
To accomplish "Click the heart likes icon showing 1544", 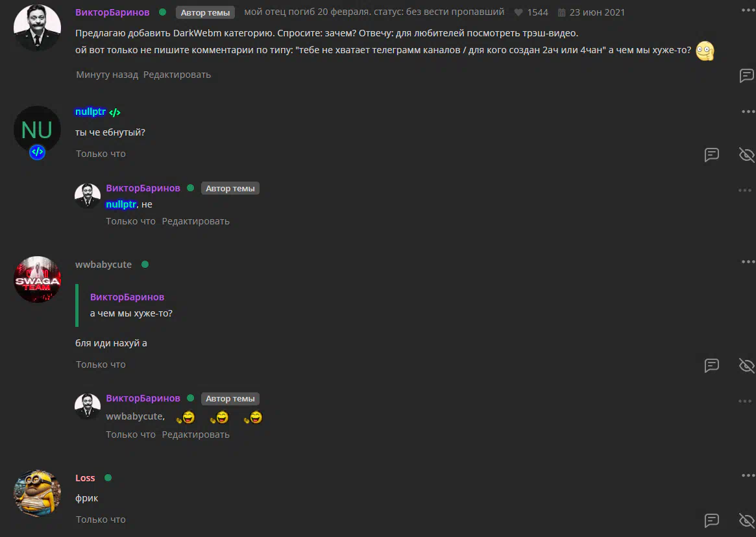I will [x=518, y=12].
